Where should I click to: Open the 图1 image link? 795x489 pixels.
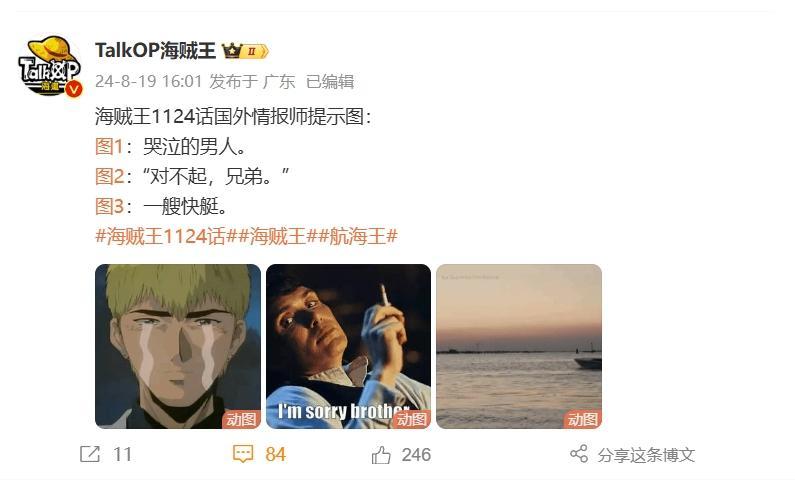point(109,147)
